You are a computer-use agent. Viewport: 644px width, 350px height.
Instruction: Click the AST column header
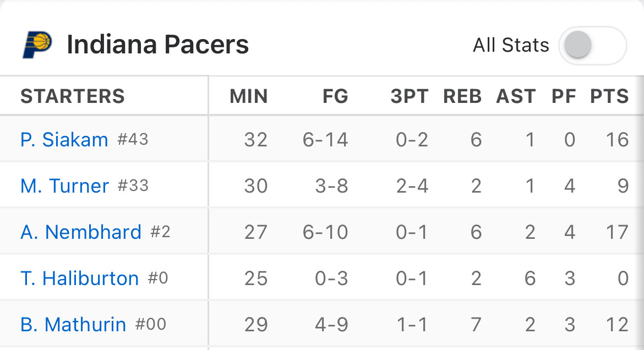(516, 96)
